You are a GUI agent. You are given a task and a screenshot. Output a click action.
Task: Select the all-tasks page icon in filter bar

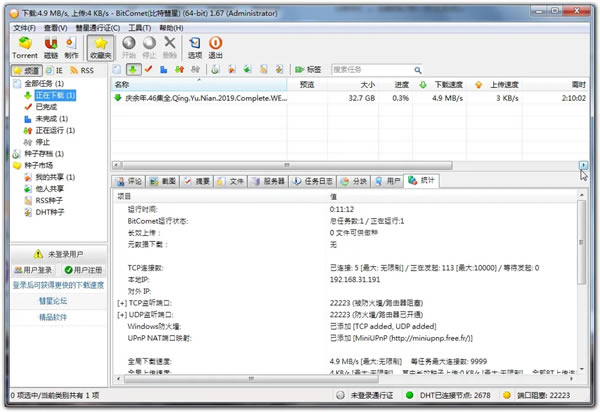(x=117, y=69)
